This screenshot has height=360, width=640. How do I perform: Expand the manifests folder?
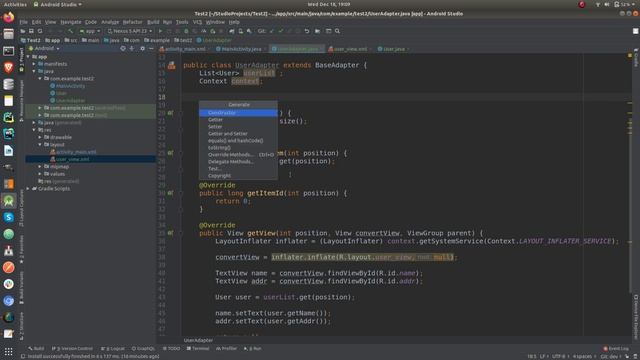[34, 64]
